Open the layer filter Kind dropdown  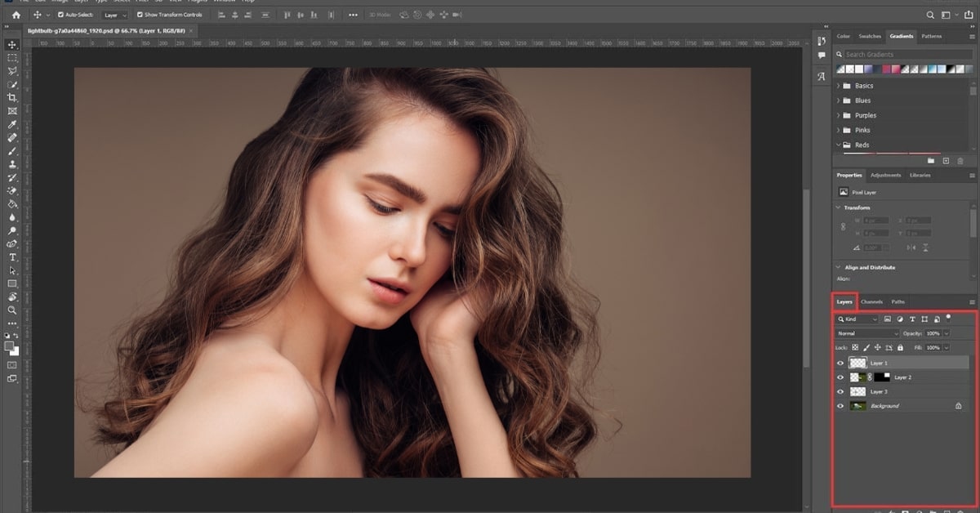pyautogui.click(x=857, y=319)
